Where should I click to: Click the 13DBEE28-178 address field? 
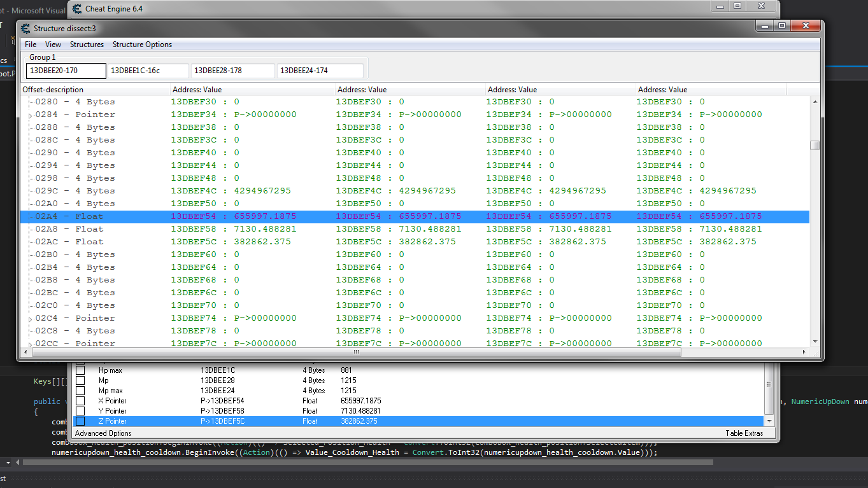(x=233, y=71)
